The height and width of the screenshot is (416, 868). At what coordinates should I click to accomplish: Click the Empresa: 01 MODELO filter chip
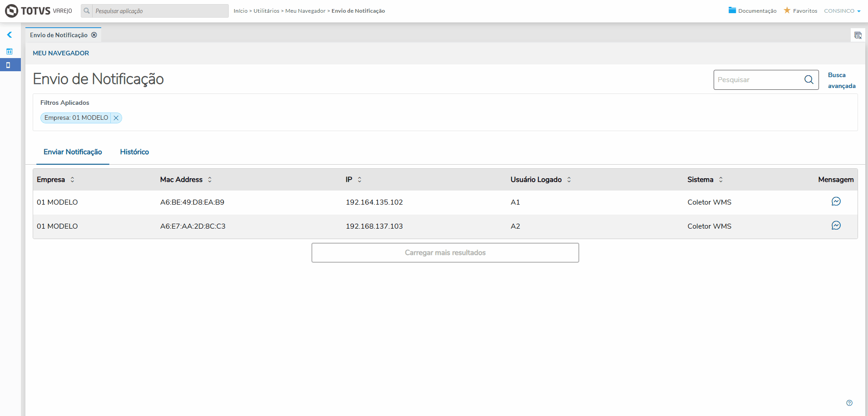pos(76,118)
